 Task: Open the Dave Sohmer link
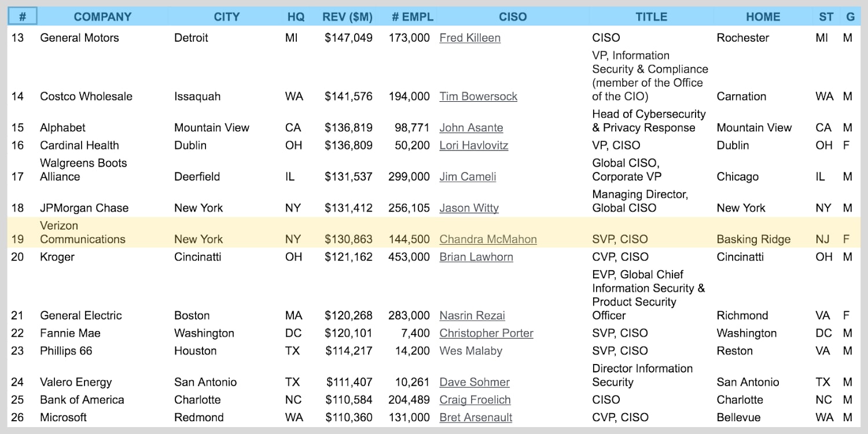475,382
